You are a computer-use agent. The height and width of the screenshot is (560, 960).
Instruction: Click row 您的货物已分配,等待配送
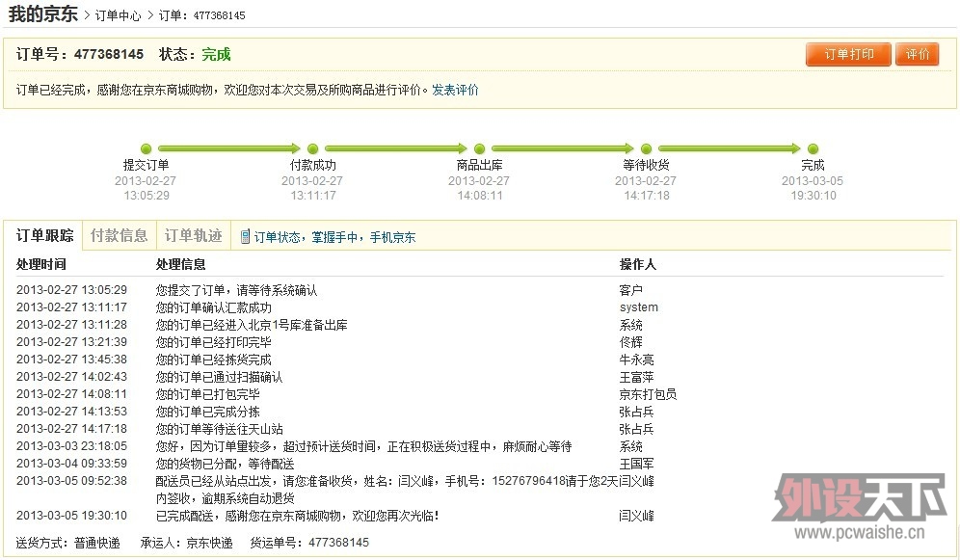click(x=479, y=464)
